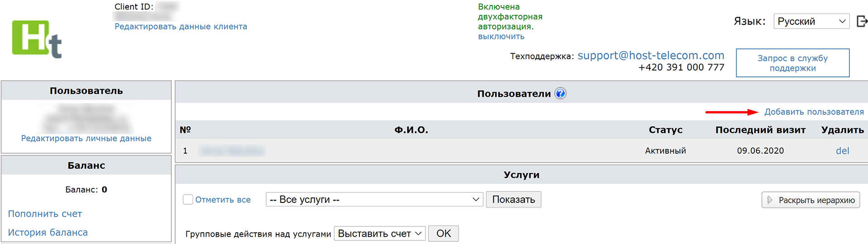Click the Последний визит column header
Viewport: 868px width, 244px height.
tap(760, 130)
